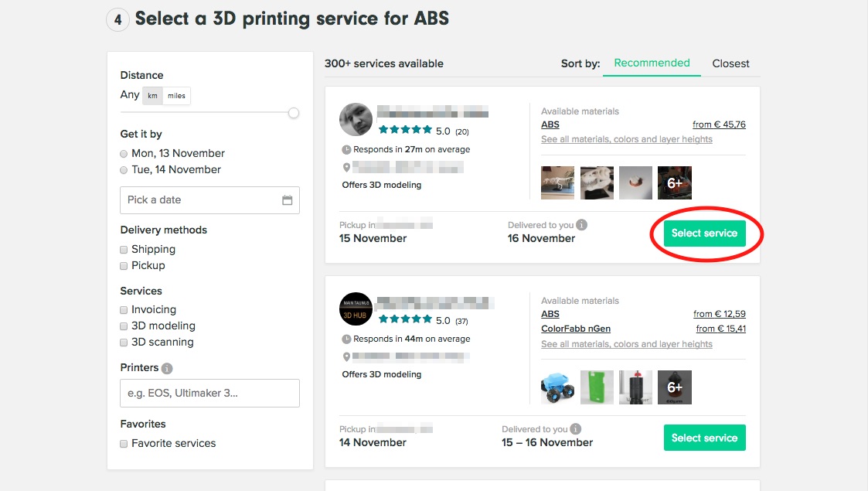Open ColorFabb nGen material link
The width and height of the screenshot is (868, 491).
click(x=575, y=329)
